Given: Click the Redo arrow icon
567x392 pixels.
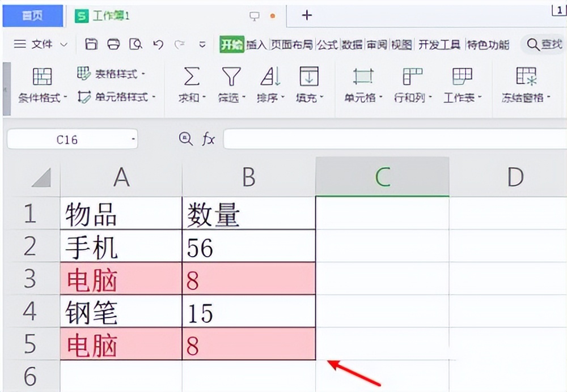Looking at the screenshot, I should pyautogui.click(x=179, y=45).
